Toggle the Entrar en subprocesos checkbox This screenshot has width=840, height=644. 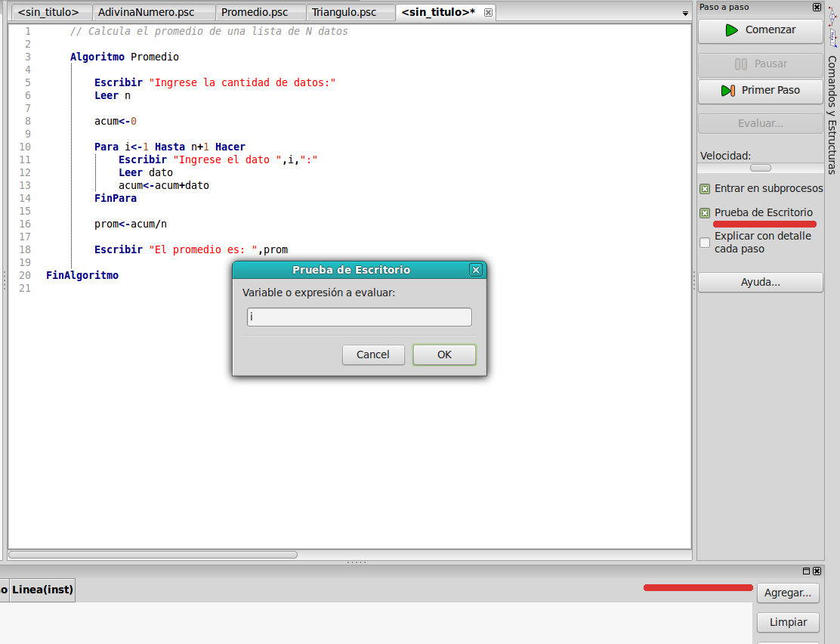click(705, 189)
